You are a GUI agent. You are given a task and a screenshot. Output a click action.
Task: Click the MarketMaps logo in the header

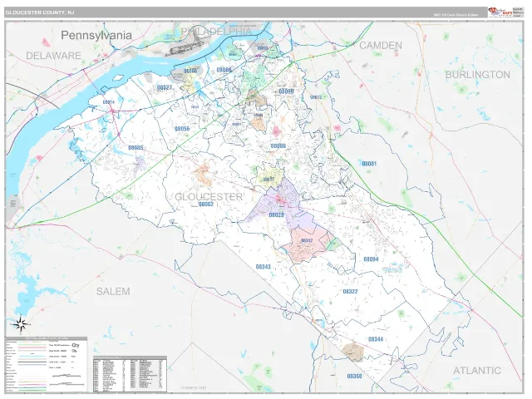pyautogui.click(x=500, y=12)
